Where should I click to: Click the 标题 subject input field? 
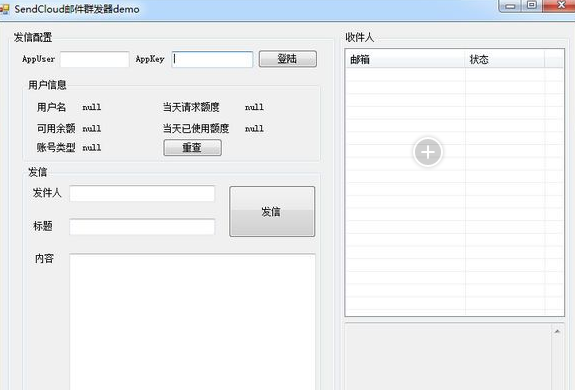pos(142,227)
